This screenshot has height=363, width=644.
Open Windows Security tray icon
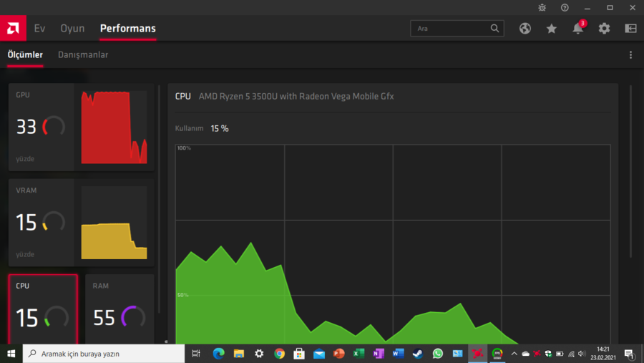click(548, 354)
